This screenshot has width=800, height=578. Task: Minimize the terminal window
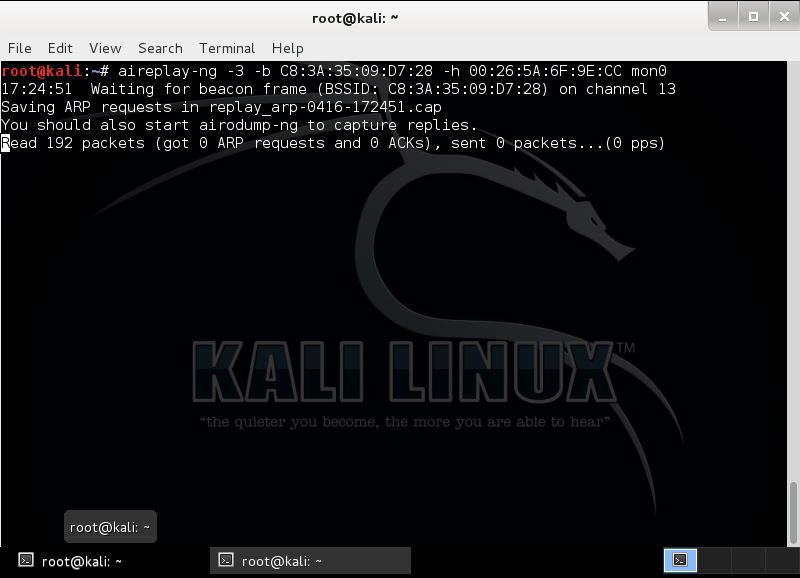pos(722,17)
